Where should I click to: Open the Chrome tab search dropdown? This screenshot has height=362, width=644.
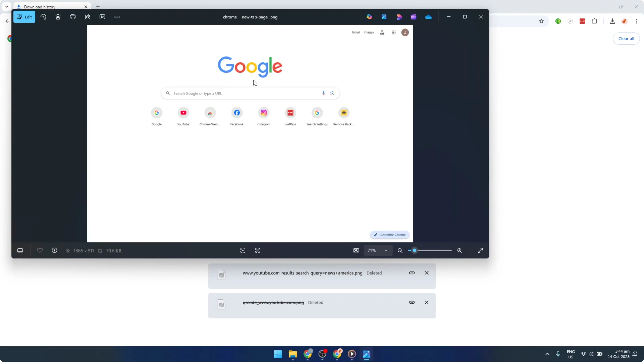point(7,6)
